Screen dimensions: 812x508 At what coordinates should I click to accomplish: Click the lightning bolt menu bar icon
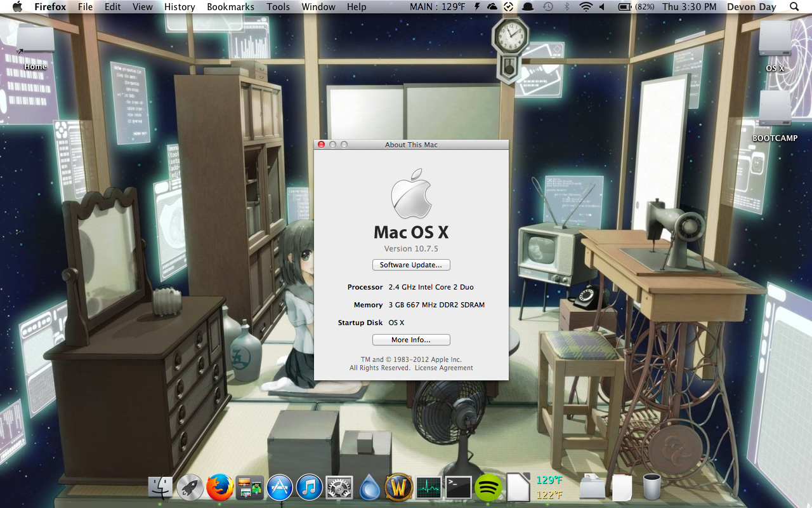(x=477, y=7)
